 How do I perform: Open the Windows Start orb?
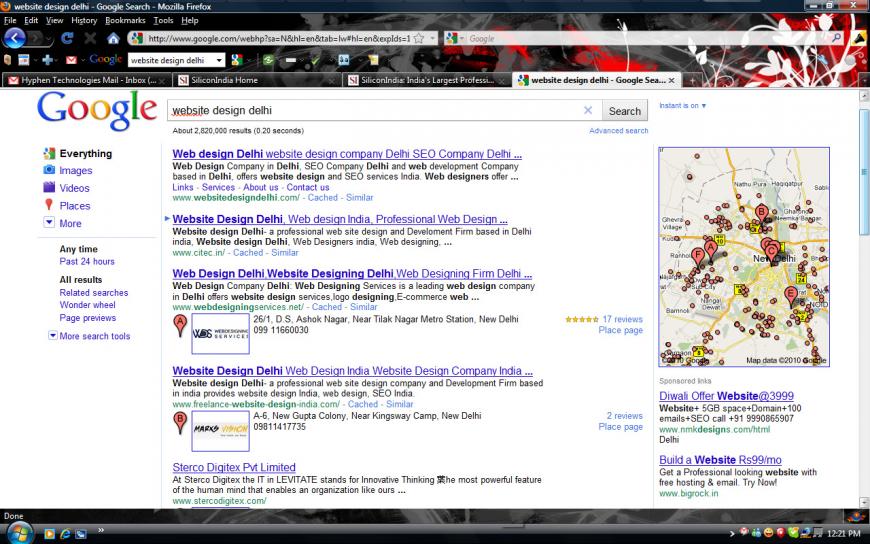pos(21,533)
